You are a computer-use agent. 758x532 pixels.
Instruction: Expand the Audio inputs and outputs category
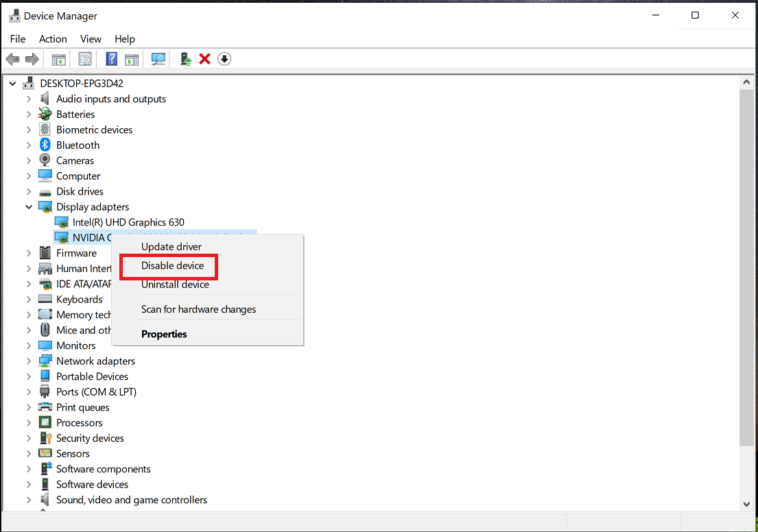point(29,99)
